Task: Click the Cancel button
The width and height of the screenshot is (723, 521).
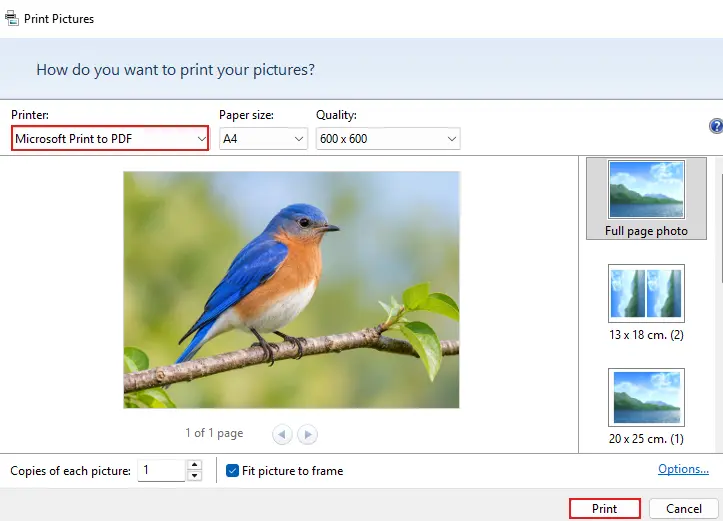Action: point(684,509)
